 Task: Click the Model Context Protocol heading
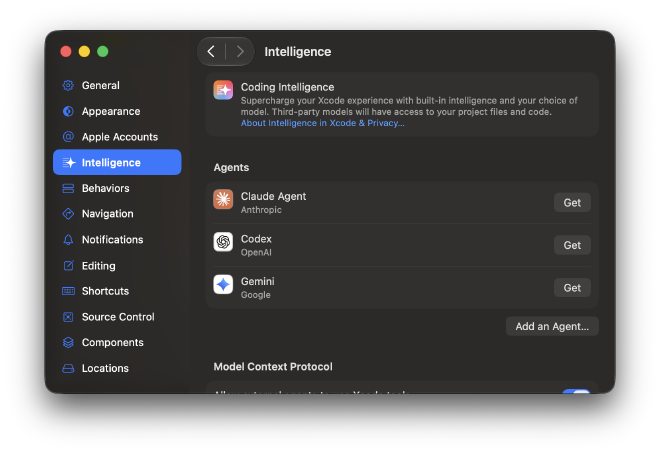tap(273, 367)
